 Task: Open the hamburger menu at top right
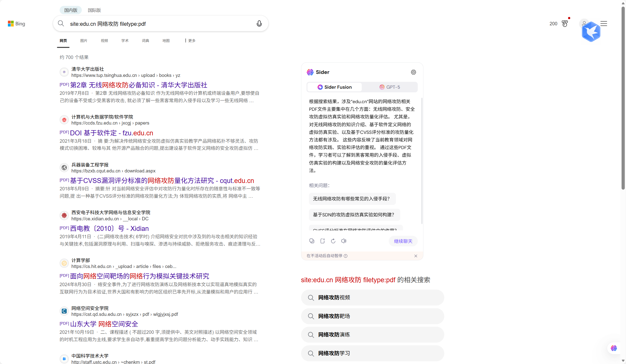[604, 23]
